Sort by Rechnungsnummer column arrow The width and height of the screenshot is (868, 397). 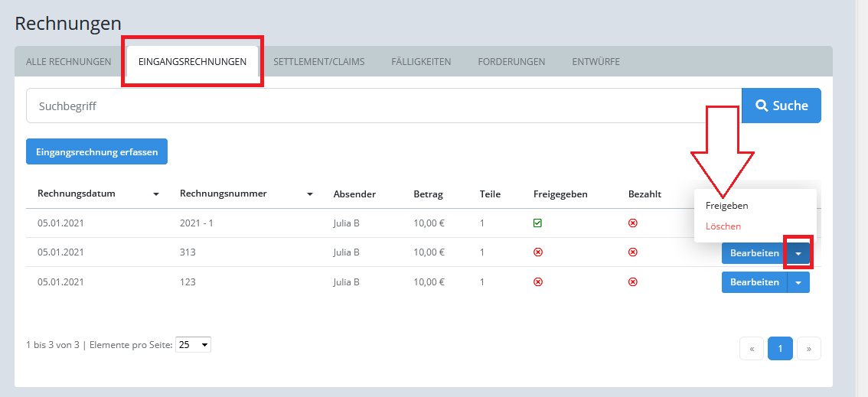[x=310, y=194]
